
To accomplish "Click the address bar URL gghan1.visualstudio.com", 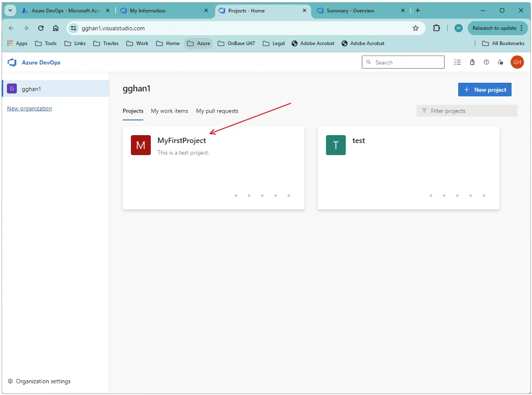I will click(113, 28).
